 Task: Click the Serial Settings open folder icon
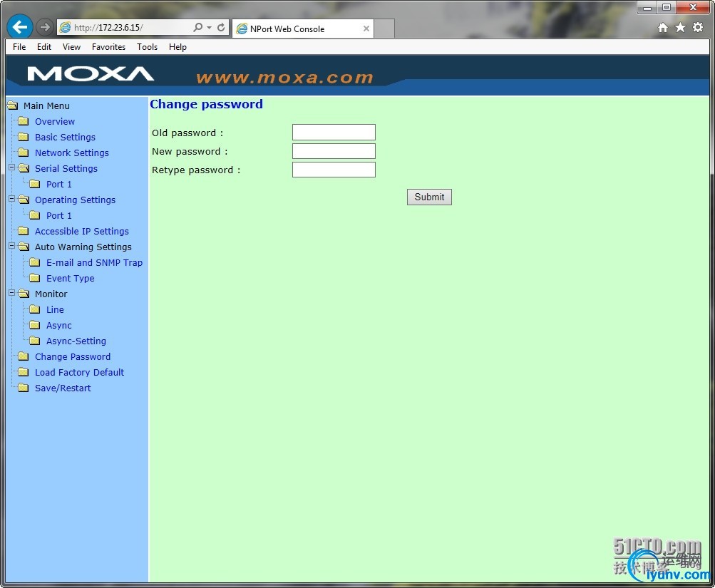24,168
